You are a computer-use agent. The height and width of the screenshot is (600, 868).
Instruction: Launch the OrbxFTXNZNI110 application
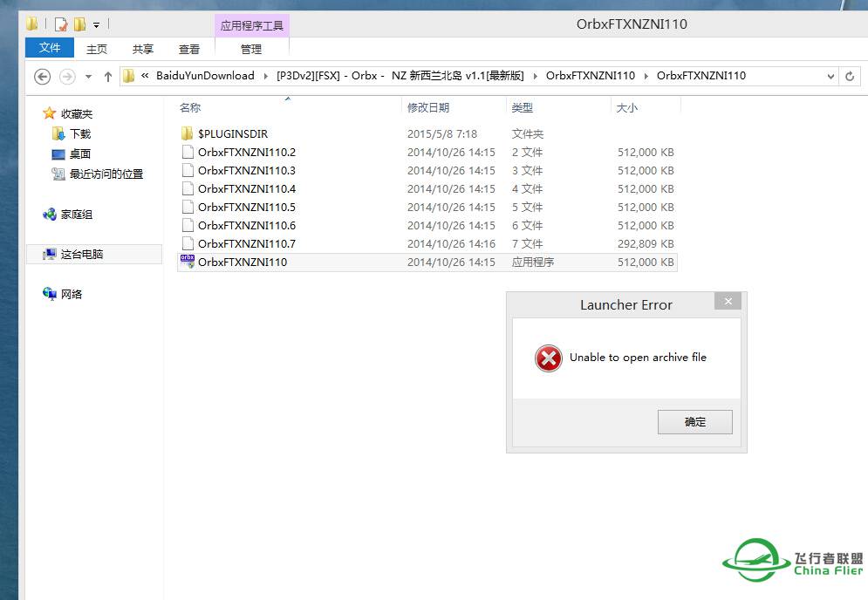click(x=244, y=262)
